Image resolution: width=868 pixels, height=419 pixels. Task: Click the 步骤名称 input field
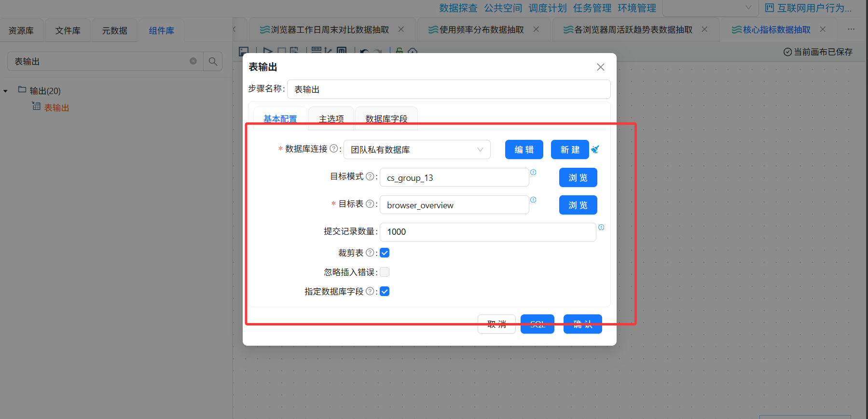coord(449,89)
